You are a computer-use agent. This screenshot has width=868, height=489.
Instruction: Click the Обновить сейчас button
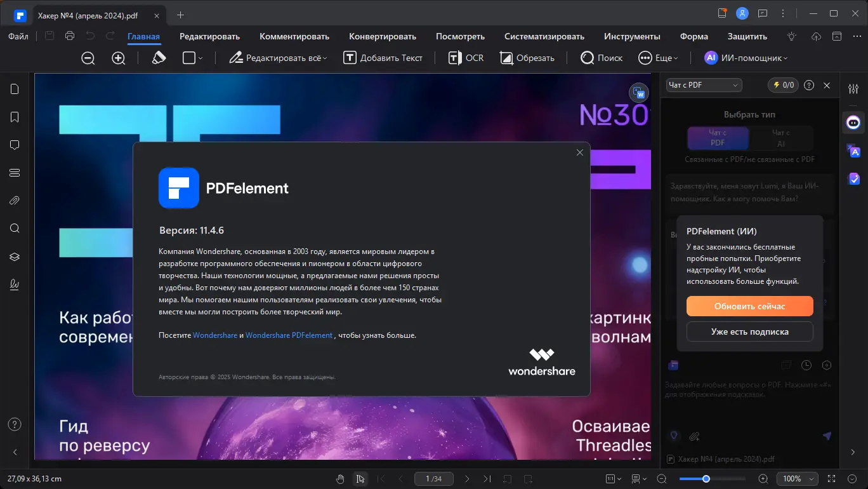(x=750, y=306)
